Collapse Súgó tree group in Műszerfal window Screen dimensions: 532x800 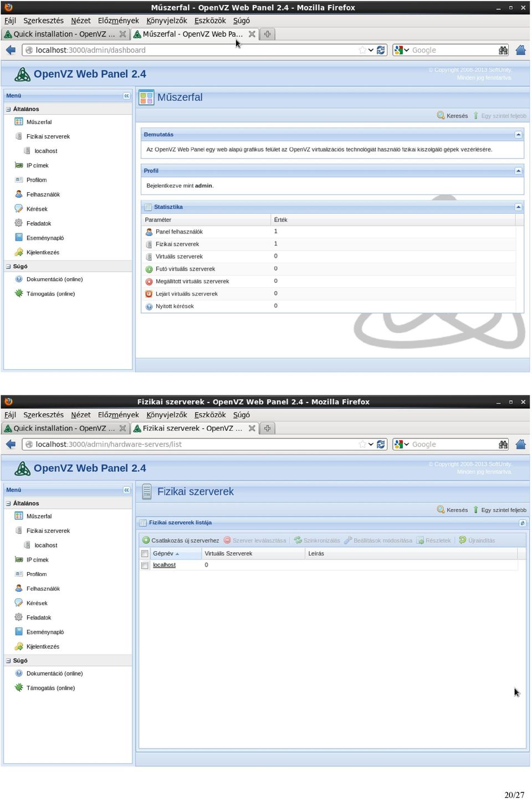8,267
